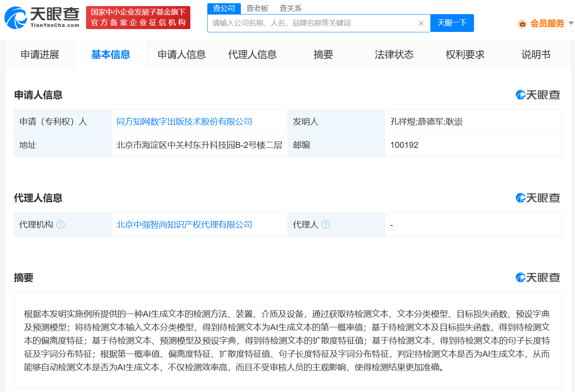This screenshot has height=392, width=575.
Task: Open the 说明书 tab
Action: pos(536,55)
